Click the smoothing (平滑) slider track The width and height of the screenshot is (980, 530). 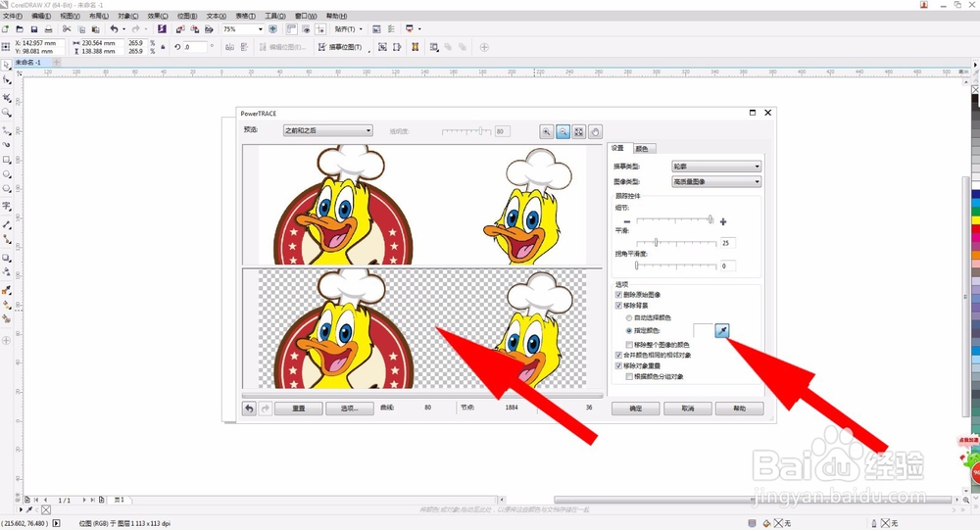click(676, 243)
